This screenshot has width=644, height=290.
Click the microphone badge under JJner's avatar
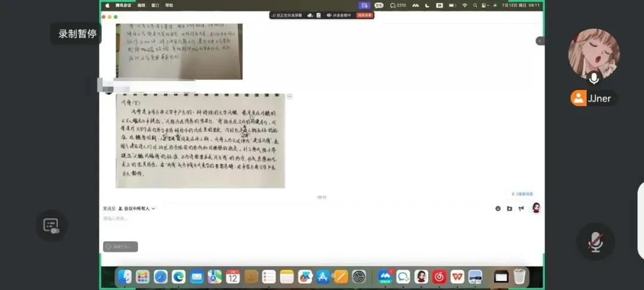[x=594, y=77]
